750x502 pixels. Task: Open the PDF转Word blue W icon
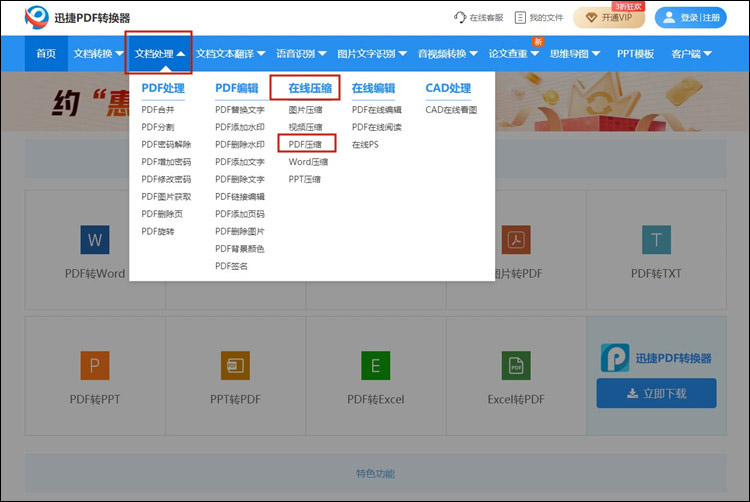(95, 240)
